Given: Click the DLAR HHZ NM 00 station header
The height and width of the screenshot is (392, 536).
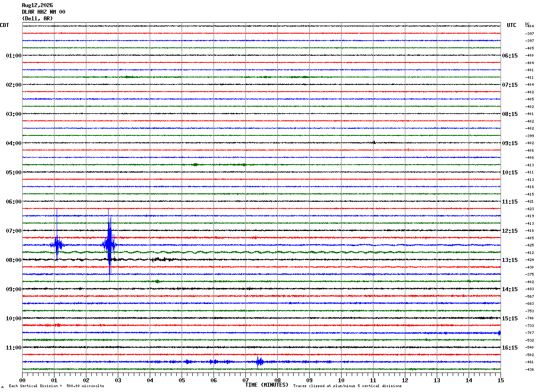Looking at the screenshot, I should [43, 12].
